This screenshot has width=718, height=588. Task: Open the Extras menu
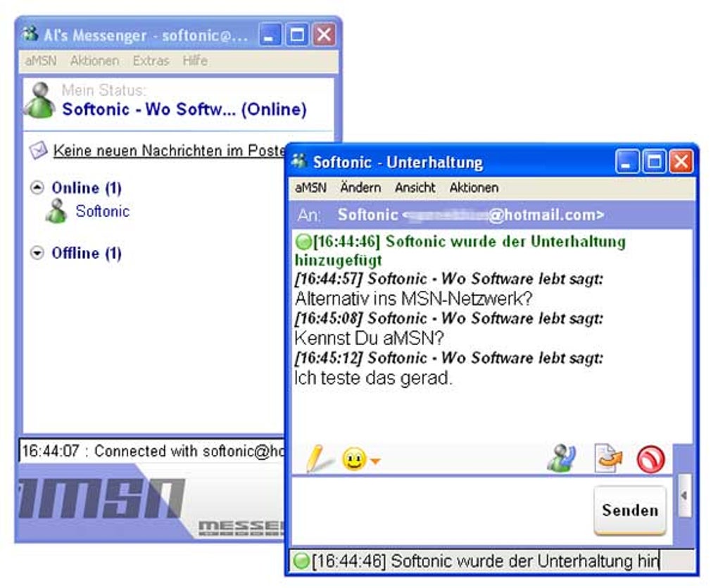click(151, 61)
